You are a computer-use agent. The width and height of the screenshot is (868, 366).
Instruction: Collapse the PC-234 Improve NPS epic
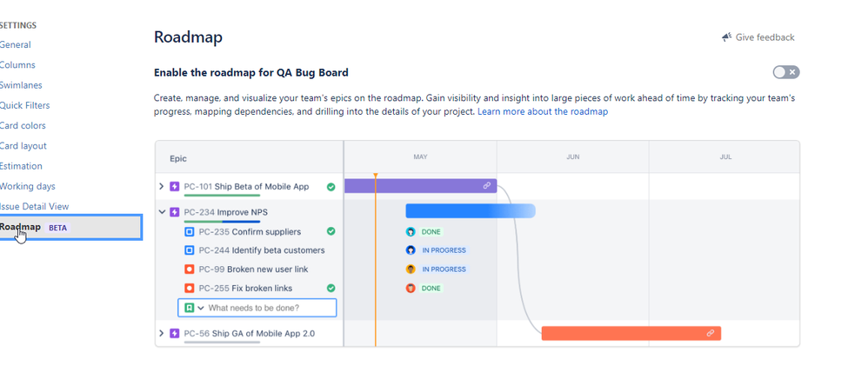[x=162, y=212]
